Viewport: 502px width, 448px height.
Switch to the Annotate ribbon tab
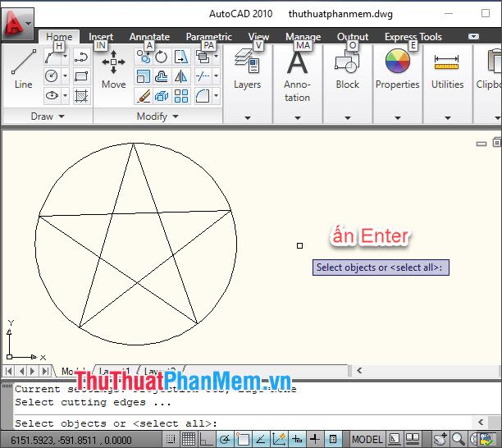[x=149, y=37]
